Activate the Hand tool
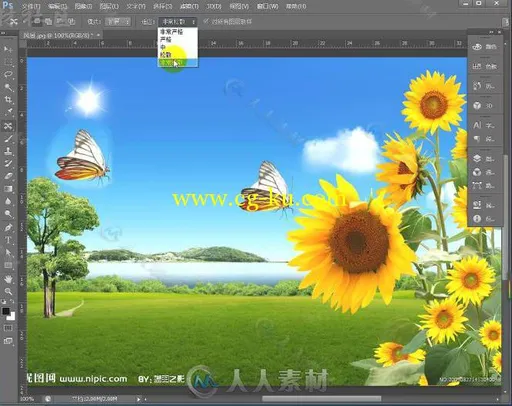 [8, 279]
